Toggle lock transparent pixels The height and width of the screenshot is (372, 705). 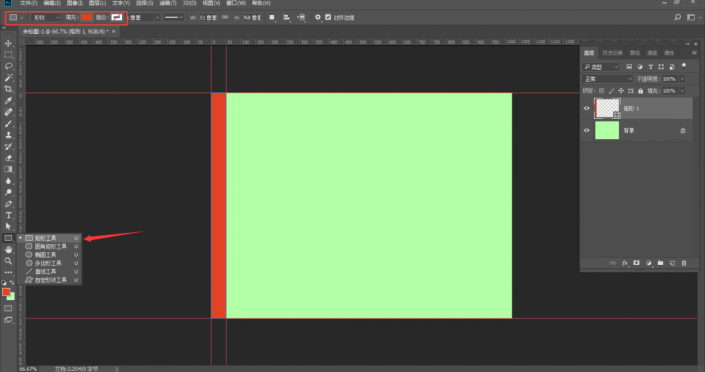point(602,91)
